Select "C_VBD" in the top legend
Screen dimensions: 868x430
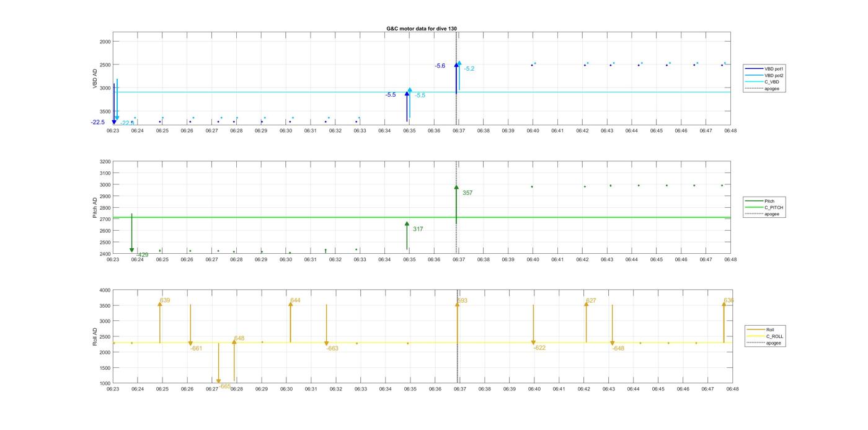(x=771, y=82)
